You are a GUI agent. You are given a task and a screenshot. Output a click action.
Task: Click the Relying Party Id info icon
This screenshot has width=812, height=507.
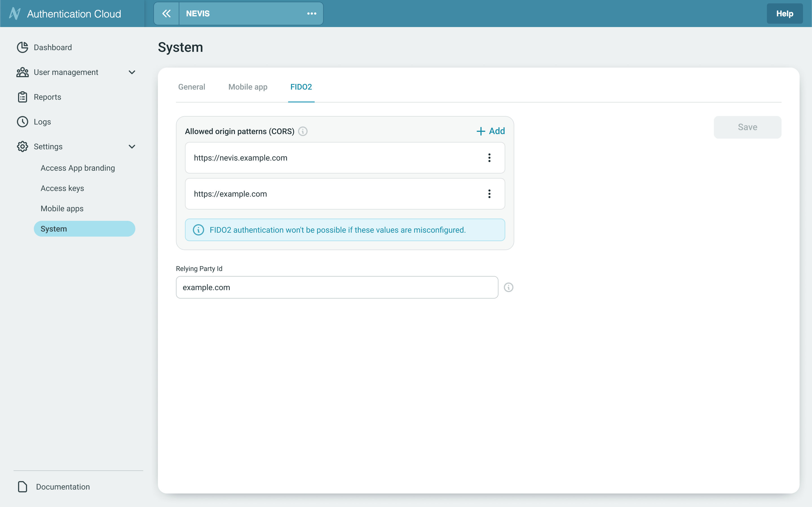[508, 287]
